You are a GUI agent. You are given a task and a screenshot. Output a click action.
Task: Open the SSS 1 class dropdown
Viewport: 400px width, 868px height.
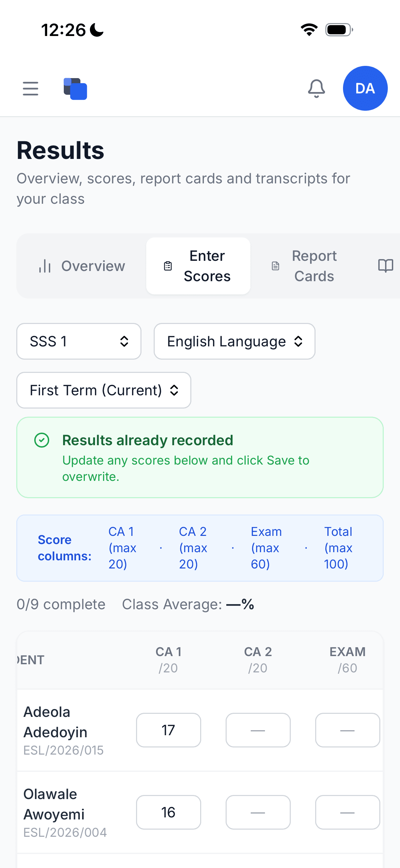pos(78,341)
